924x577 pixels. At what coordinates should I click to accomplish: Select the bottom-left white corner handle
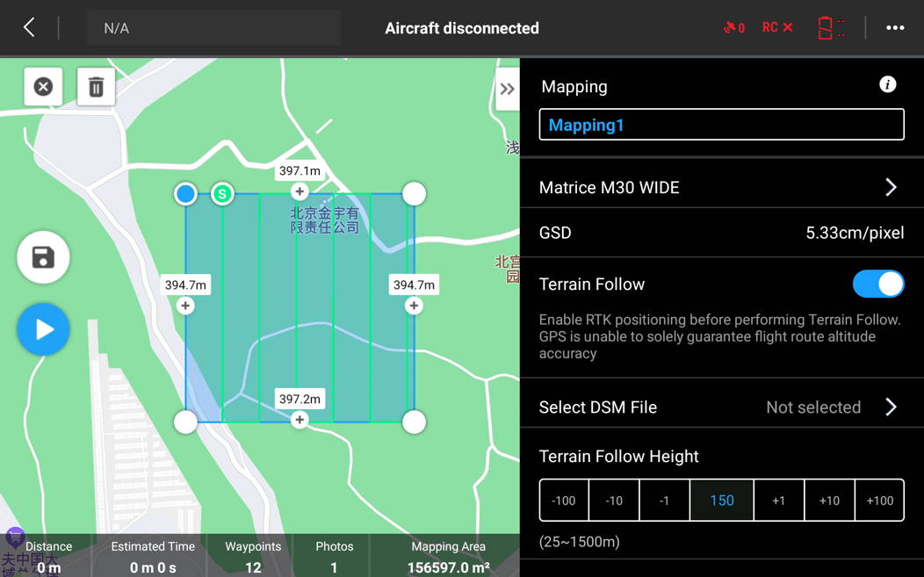tap(185, 422)
